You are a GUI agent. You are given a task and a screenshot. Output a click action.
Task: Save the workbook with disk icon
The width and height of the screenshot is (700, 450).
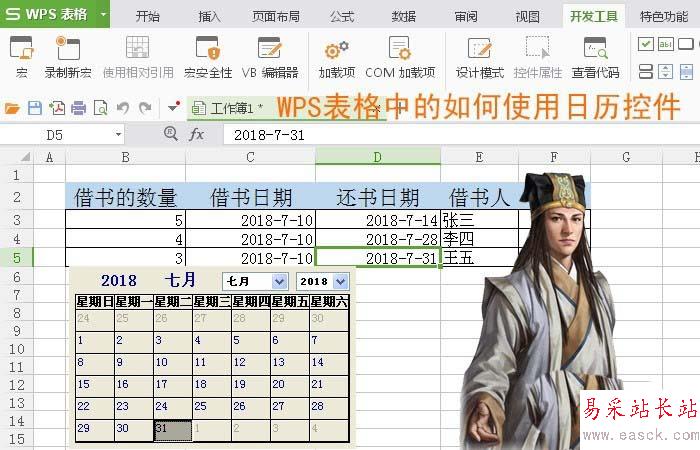coord(35,108)
